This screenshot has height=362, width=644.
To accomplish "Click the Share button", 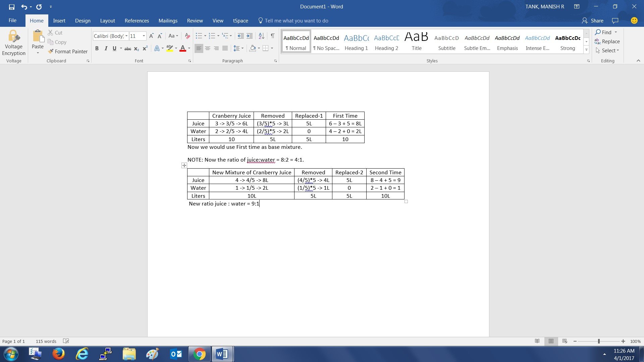I will click(593, 20).
